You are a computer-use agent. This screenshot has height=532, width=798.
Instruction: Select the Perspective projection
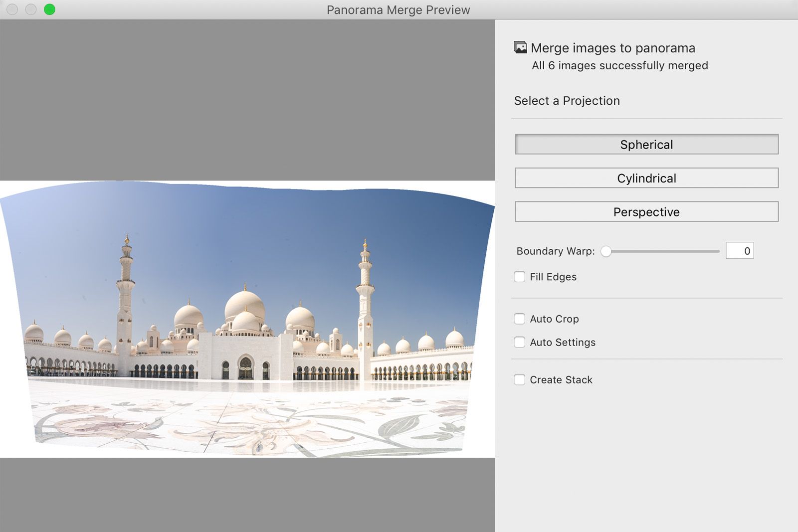[x=646, y=211]
